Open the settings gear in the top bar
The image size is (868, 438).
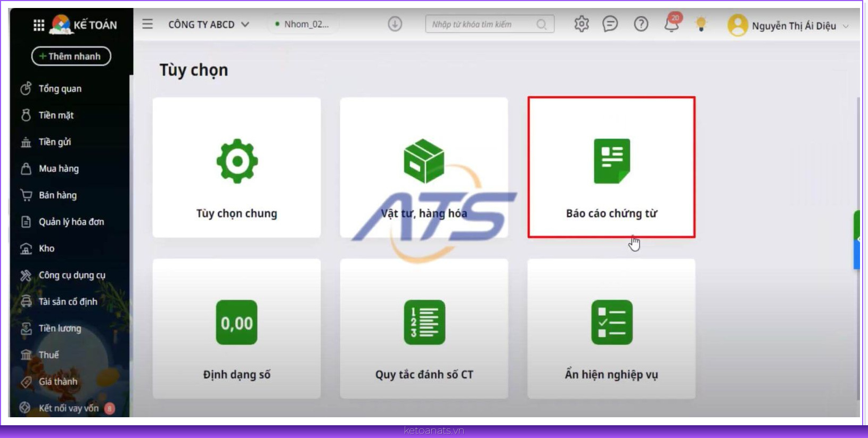(x=582, y=24)
